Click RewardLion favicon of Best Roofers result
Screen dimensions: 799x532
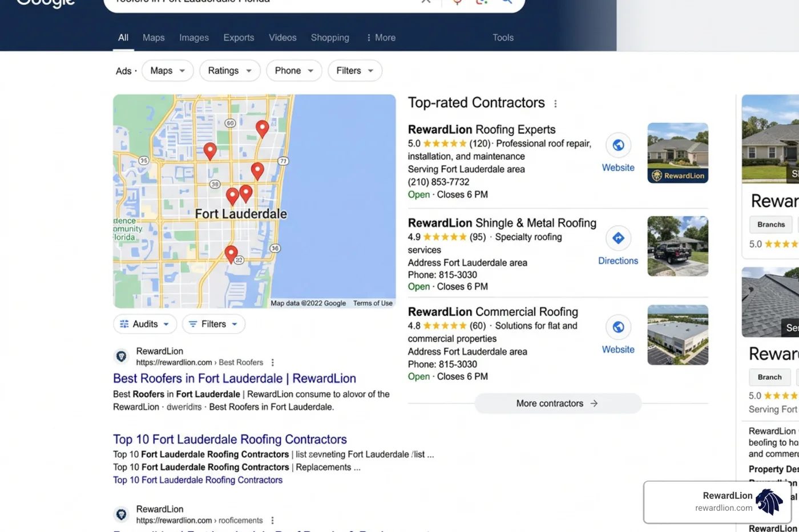tap(122, 356)
